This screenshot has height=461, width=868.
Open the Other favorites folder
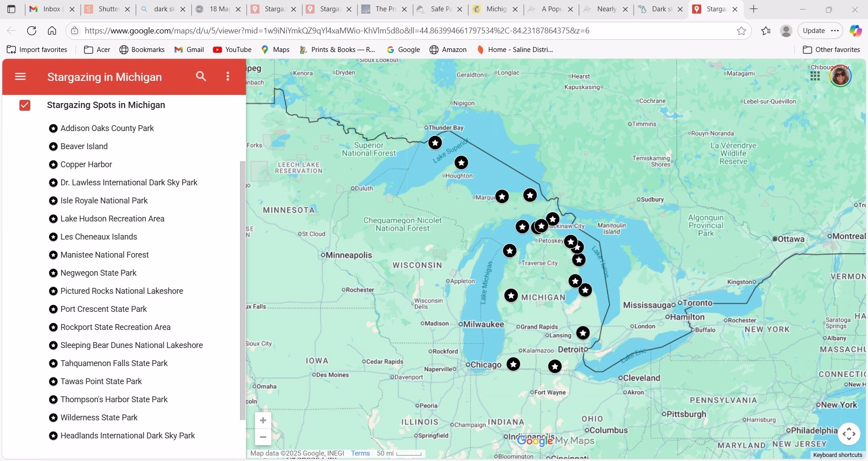click(x=831, y=50)
